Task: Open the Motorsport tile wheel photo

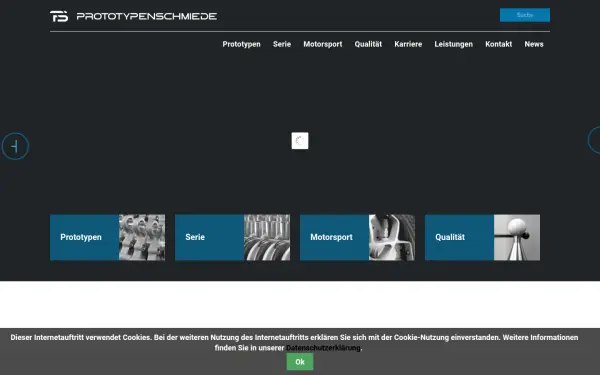Action: pyautogui.click(x=392, y=237)
